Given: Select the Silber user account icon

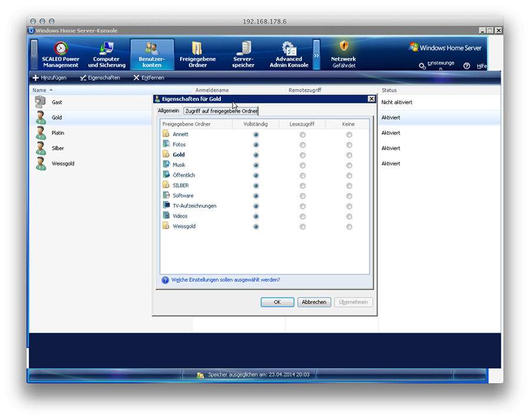Looking at the screenshot, I should click(x=41, y=148).
